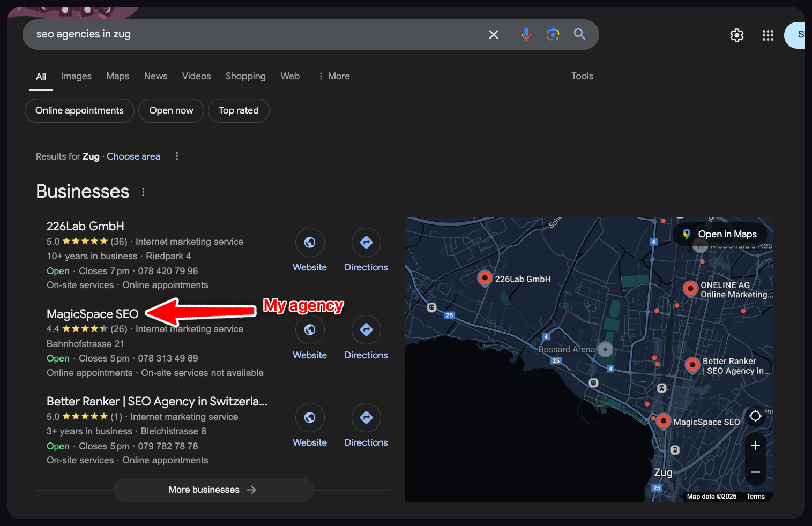Image resolution: width=812 pixels, height=526 pixels.
Task: Open the Google apps grid
Action: click(768, 35)
